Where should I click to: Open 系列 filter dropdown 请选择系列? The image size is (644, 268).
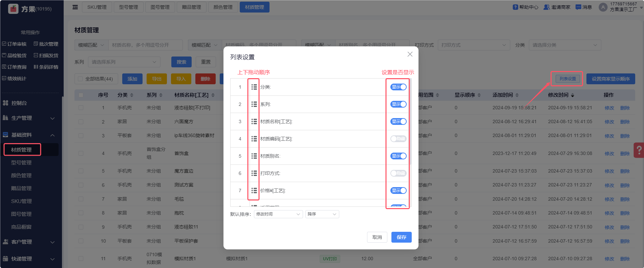coord(124,62)
